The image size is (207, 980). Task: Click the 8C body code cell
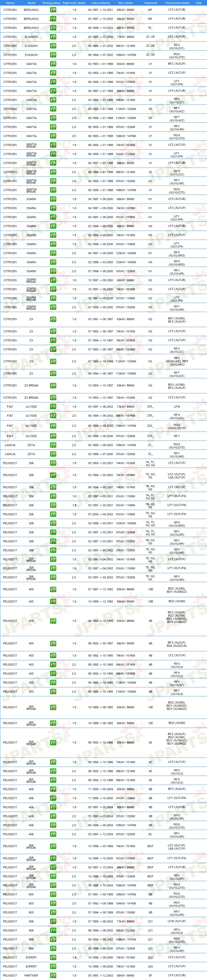[150, 834]
